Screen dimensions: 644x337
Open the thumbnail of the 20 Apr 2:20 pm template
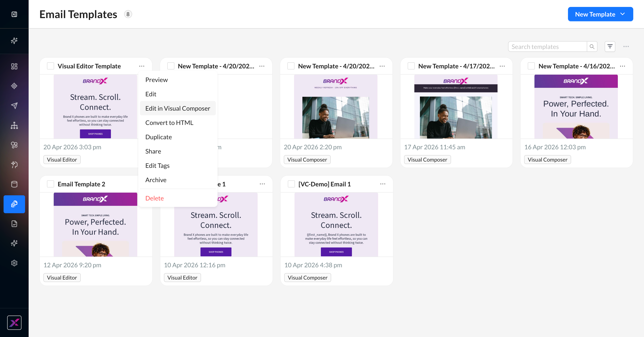coord(336,107)
